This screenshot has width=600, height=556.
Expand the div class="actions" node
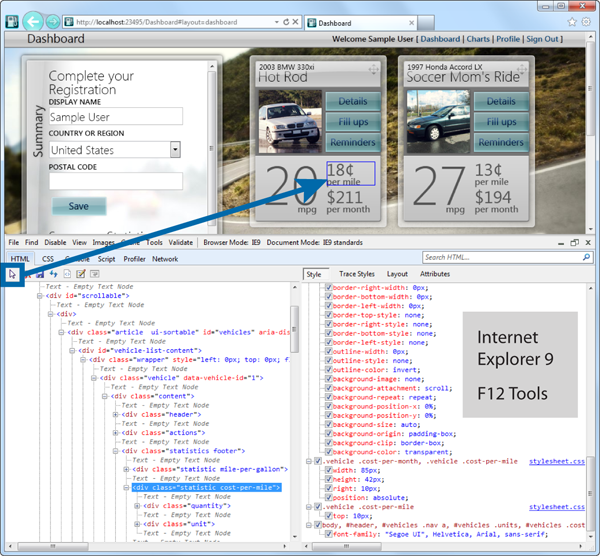pos(116,433)
